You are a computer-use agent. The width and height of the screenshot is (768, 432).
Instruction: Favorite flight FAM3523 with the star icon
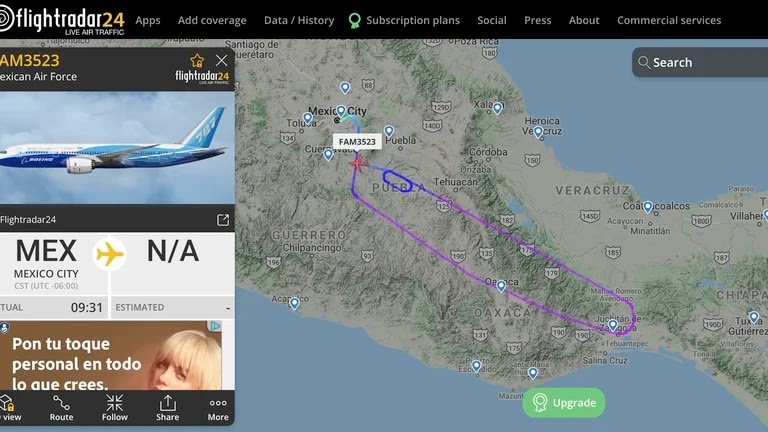197,60
